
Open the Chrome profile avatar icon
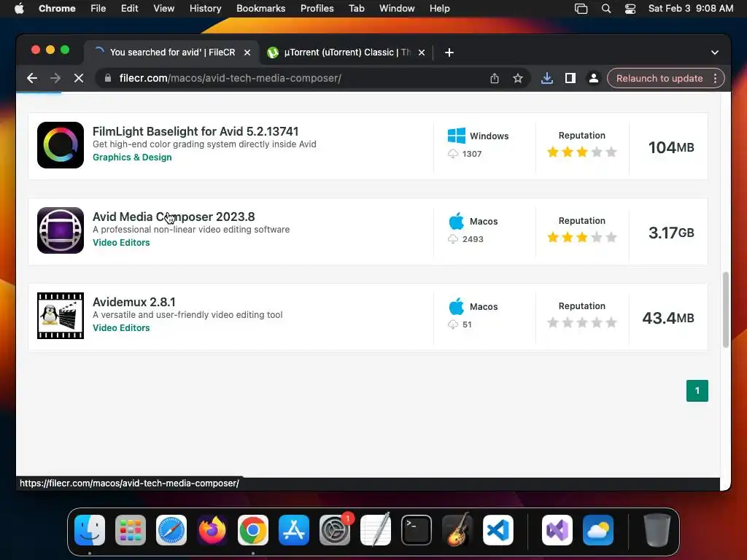[594, 78]
